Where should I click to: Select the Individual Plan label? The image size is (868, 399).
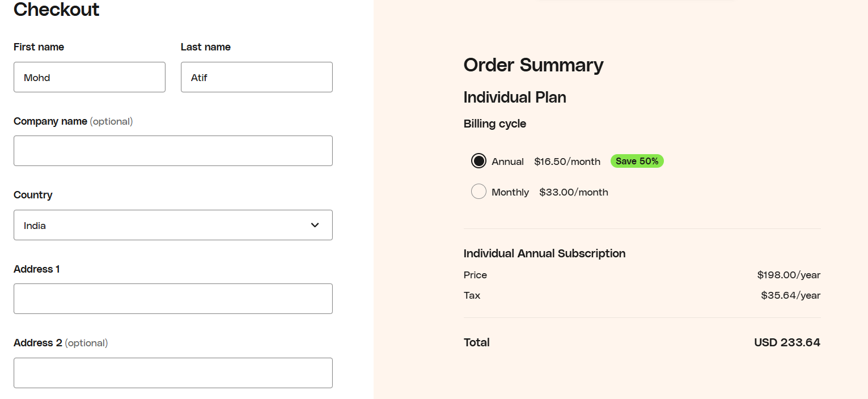coord(515,97)
